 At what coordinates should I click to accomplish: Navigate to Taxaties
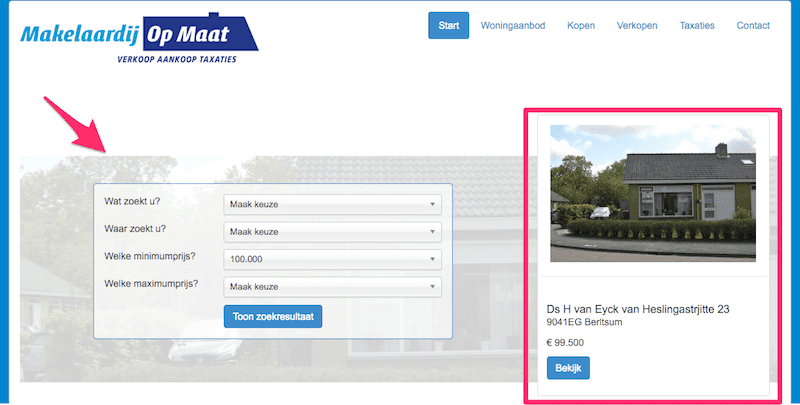coord(697,26)
